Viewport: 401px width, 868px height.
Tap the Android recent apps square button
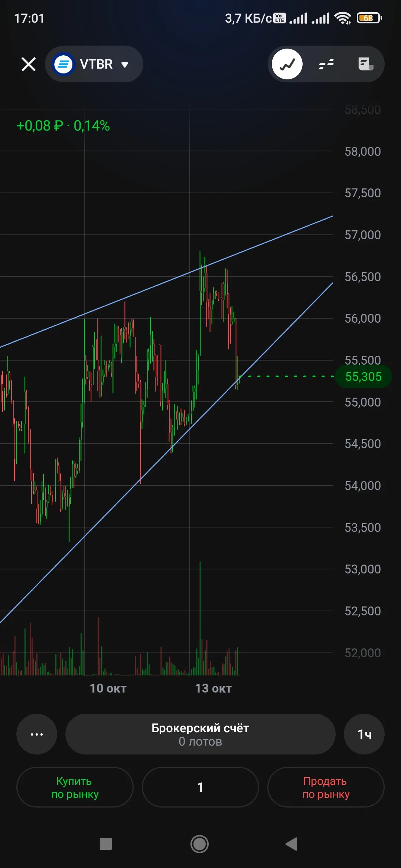tap(106, 844)
